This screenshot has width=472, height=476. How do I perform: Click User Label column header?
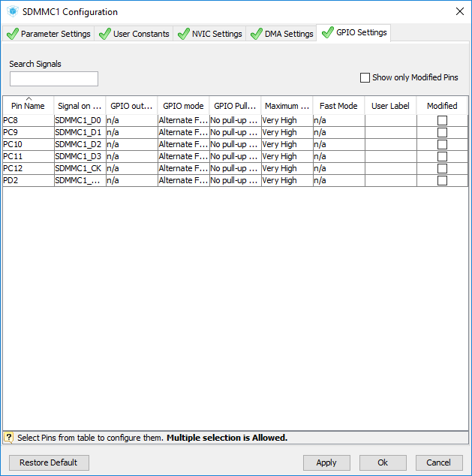390,106
